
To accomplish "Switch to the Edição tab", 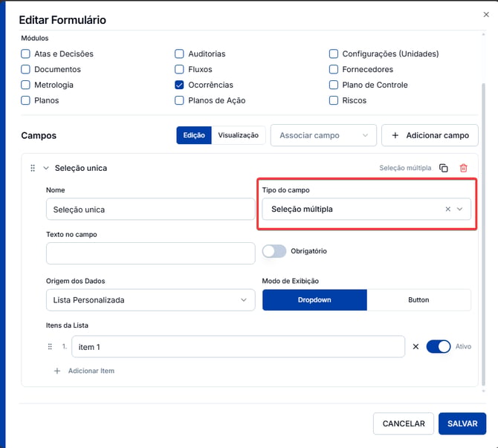I will tap(194, 135).
